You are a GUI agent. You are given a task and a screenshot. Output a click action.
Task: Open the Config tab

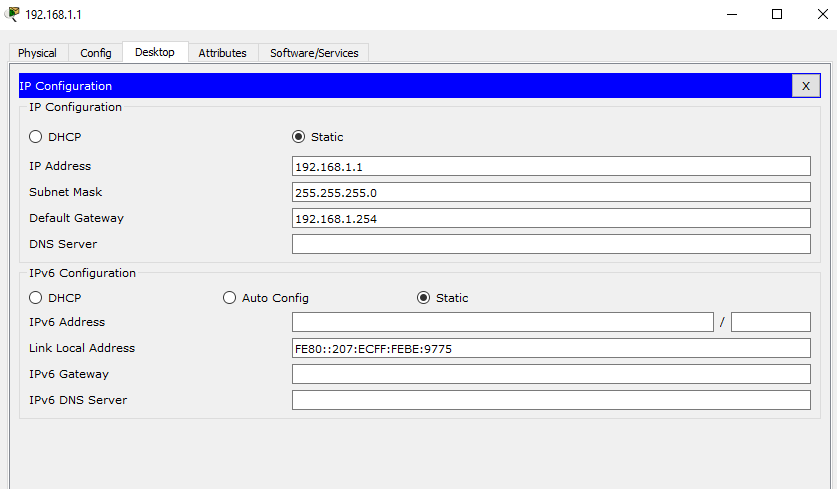click(96, 53)
